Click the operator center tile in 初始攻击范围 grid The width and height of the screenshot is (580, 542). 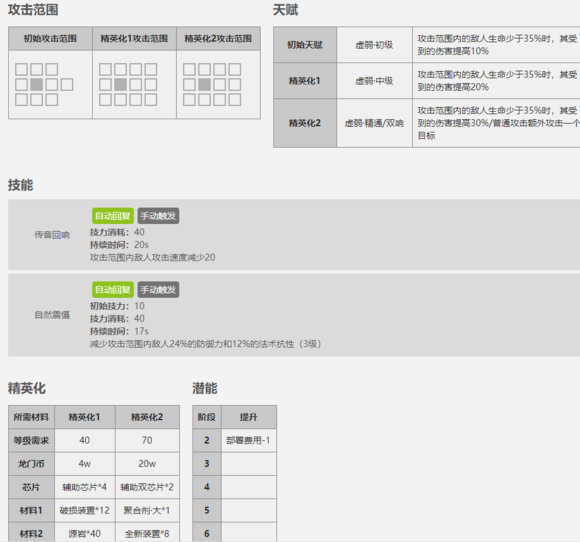point(37,84)
